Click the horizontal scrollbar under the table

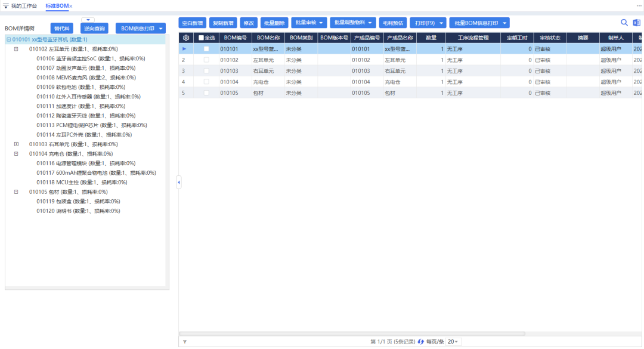pyautogui.click(x=352, y=333)
